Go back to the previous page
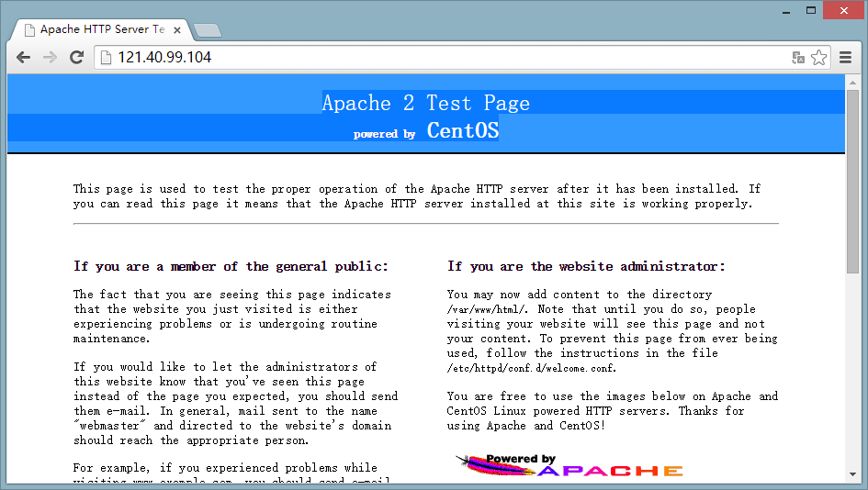This screenshot has height=490, width=868. (23, 57)
